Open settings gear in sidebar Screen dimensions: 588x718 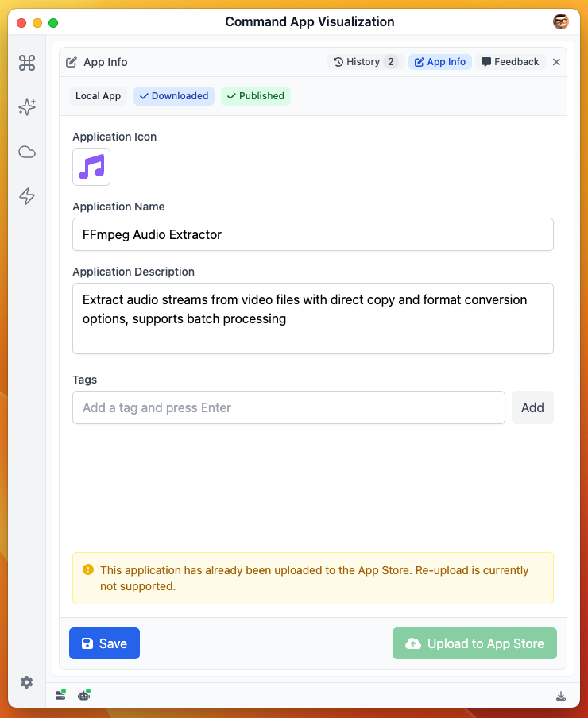26,682
